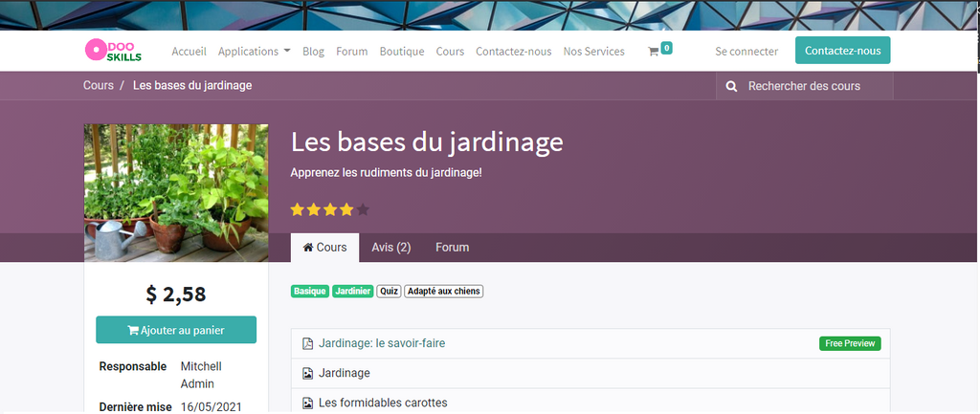Switch to the Avis (2) tab
The height and width of the screenshot is (414, 980).
point(390,248)
